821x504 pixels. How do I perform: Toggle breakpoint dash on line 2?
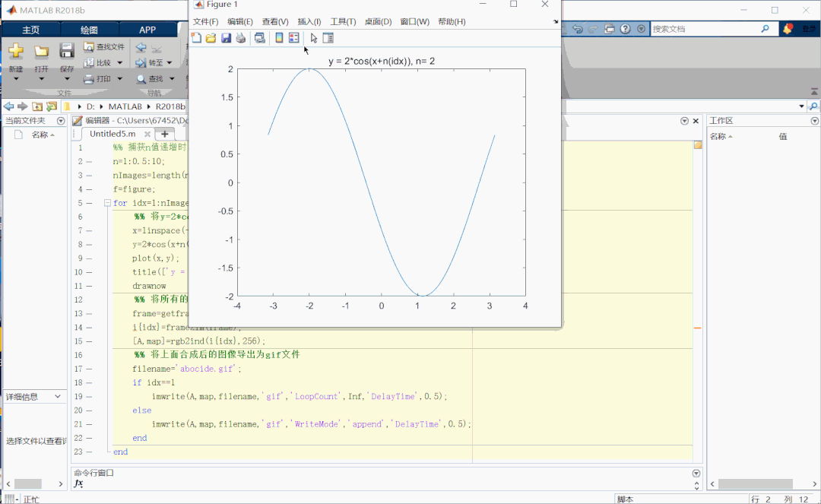pos(89,162)
